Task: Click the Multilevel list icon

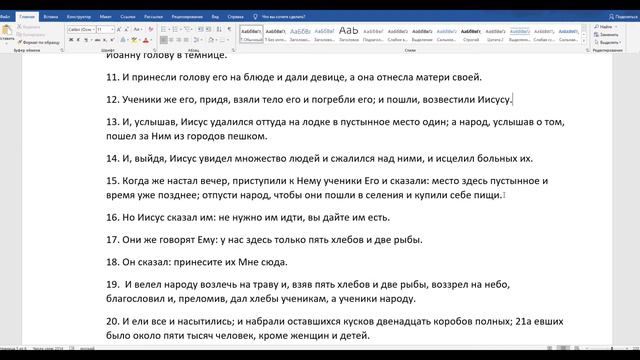Action: pos(187,29)
